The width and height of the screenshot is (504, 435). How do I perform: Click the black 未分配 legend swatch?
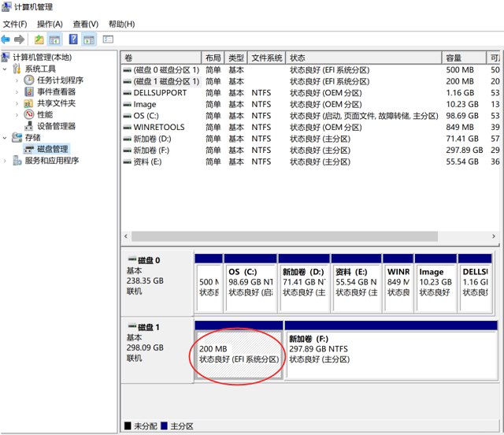point(128,426)
